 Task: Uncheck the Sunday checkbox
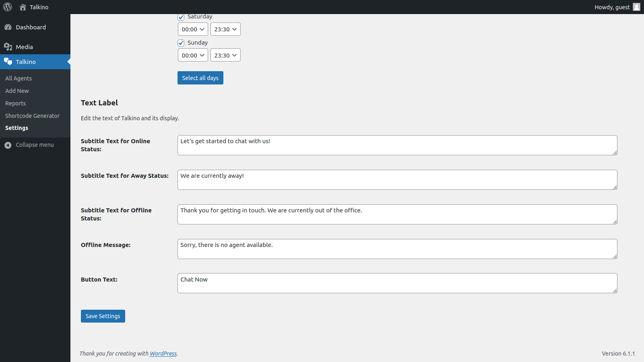[181, 43]
